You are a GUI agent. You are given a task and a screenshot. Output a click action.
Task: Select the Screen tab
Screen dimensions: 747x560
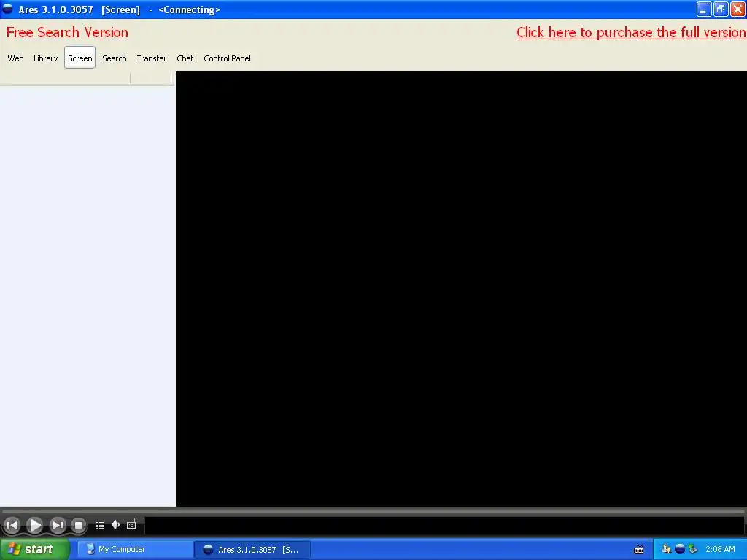[x=80, y=58]
